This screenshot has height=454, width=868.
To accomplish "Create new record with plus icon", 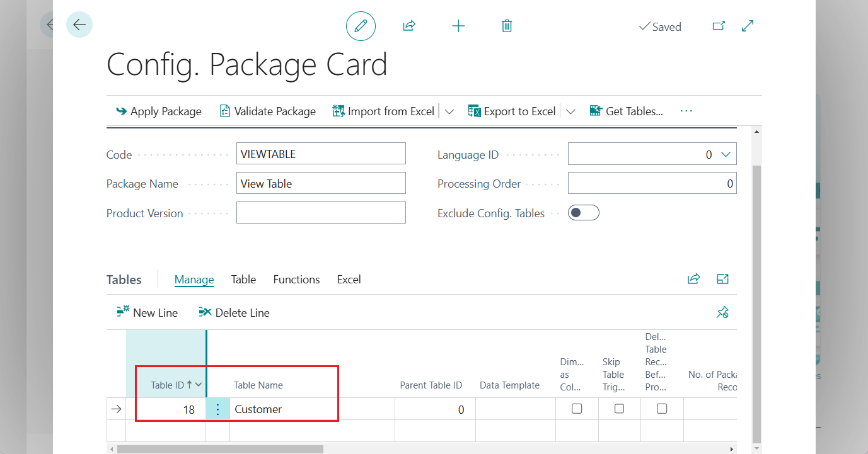I will click(x=458, y=26).
